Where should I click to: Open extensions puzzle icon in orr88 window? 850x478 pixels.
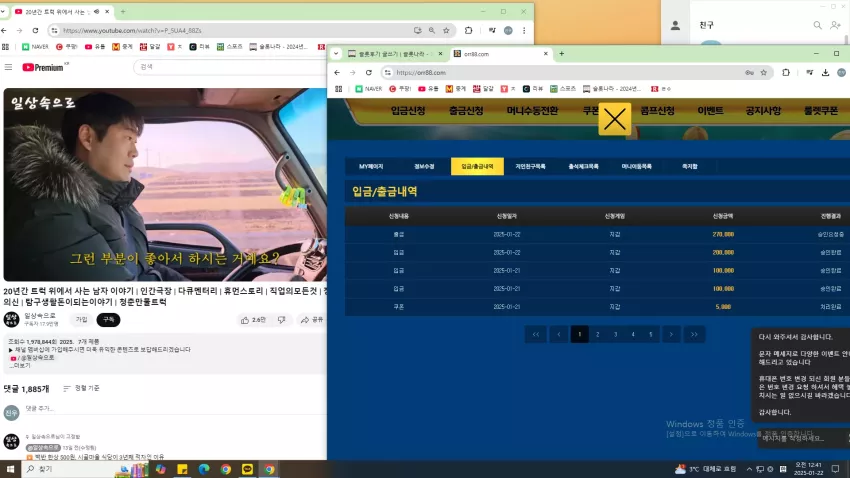786,73
